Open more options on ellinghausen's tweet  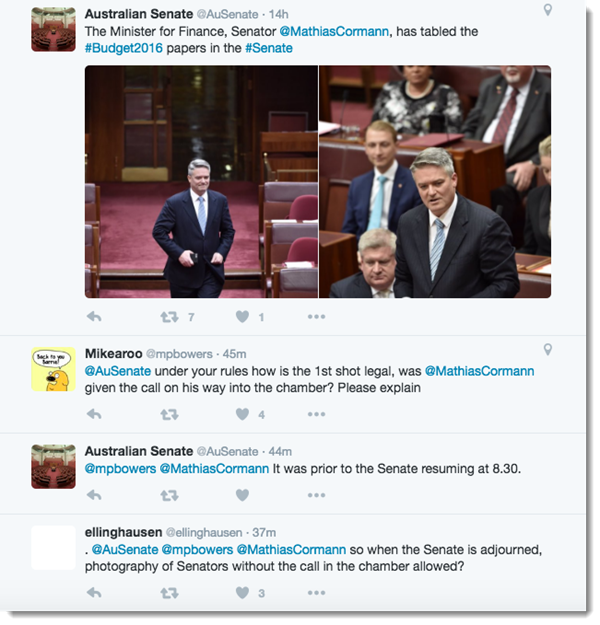pos(317,593)
